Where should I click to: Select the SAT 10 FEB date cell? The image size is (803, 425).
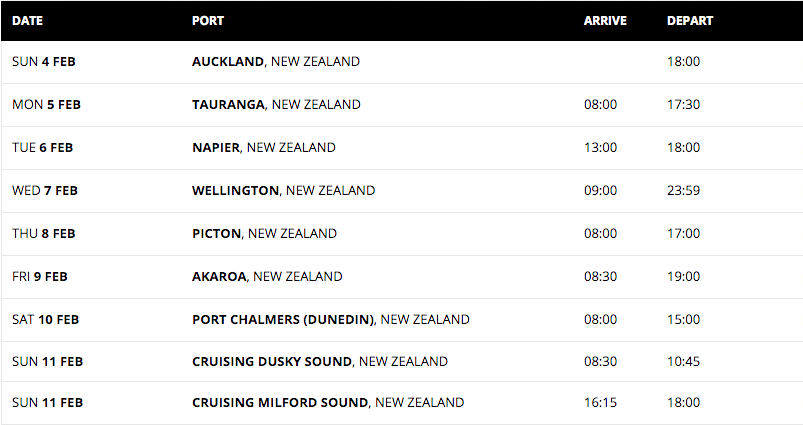click(x=46, y=320)
